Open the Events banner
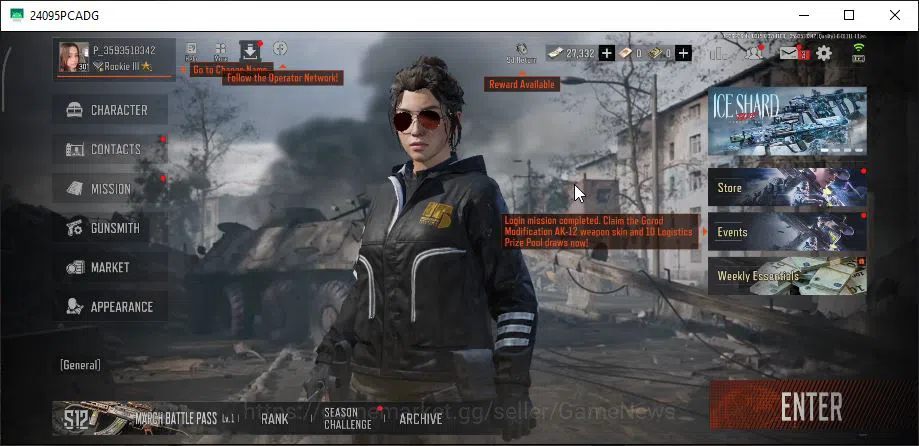 [787, 231]
